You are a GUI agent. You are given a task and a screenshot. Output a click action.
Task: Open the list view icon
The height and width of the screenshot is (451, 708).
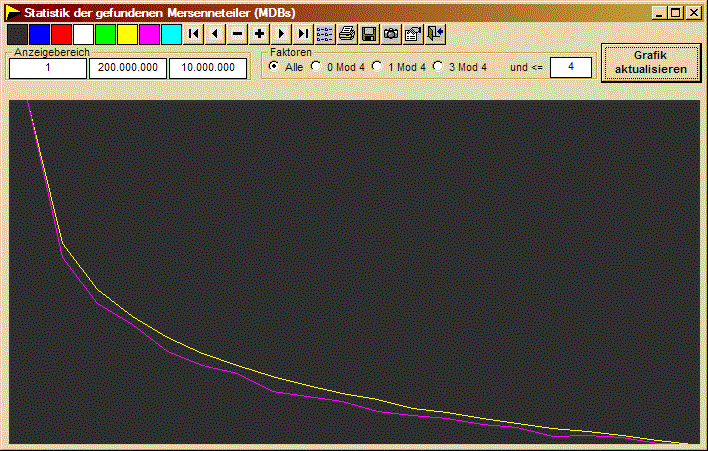click(325, 34)
